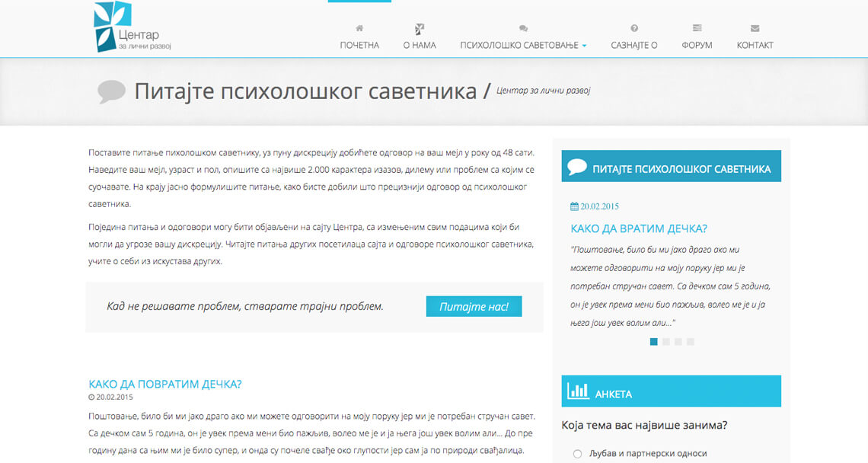Viewport: 868px width, 463px height.
Task: Click the АНКЕТА sidebar header
Action: tap(671, 391)
